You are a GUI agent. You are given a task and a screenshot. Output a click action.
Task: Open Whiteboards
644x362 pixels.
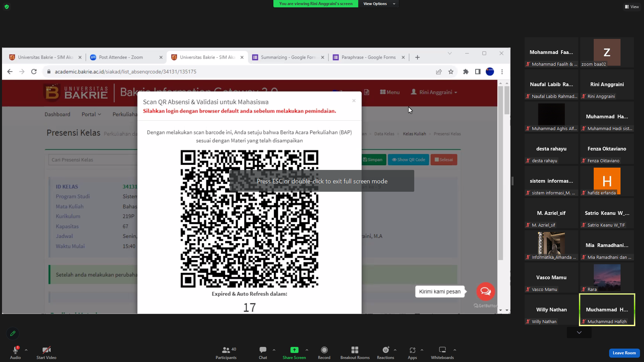point(442,352)
